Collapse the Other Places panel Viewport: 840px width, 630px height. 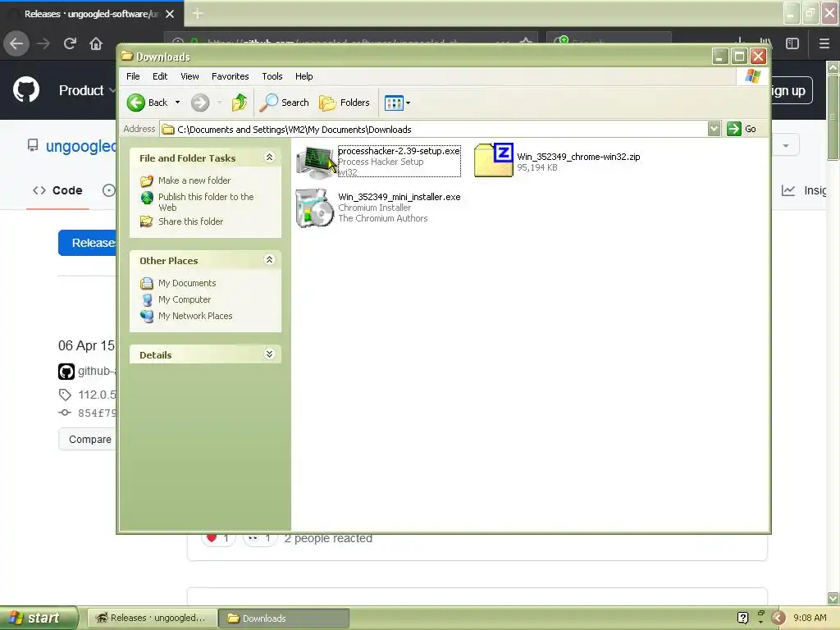pyautogui.click(x=269, y=260)
